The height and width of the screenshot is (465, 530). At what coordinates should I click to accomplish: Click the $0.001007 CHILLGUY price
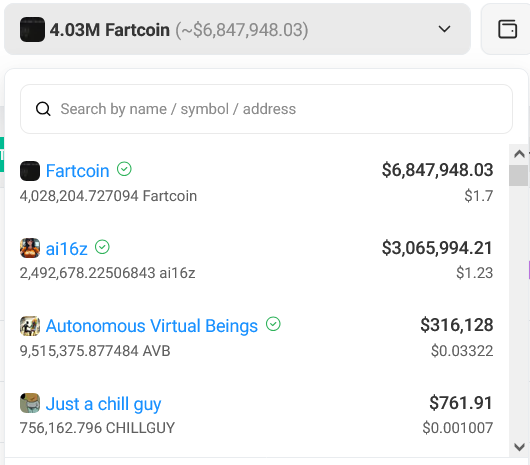(x=458, y=428)
